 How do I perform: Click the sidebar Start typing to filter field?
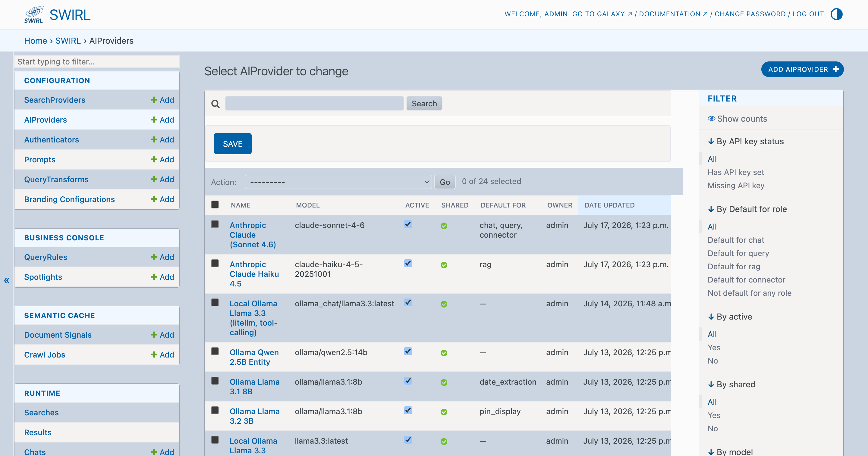pos(97,62)
